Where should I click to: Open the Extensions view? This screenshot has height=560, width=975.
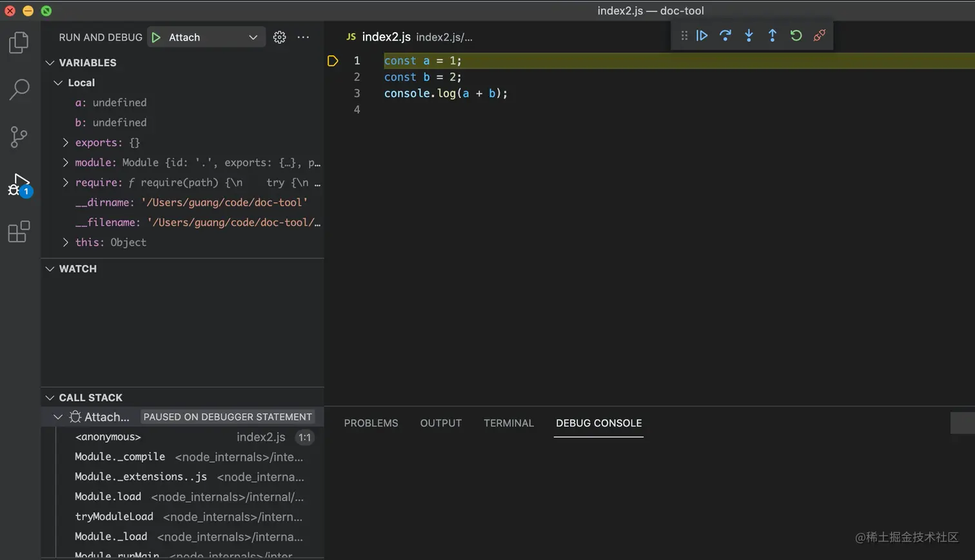[19, 231]
